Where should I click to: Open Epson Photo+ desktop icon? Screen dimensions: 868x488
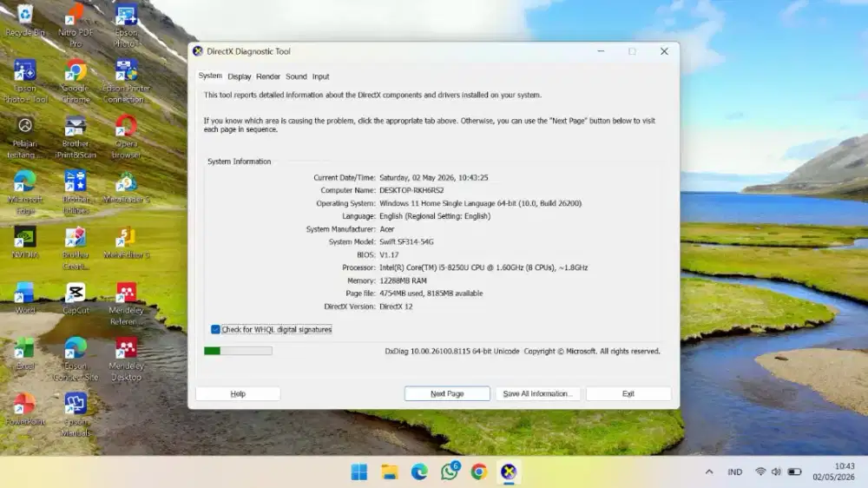pyautogui.click(x=126, y=25)
